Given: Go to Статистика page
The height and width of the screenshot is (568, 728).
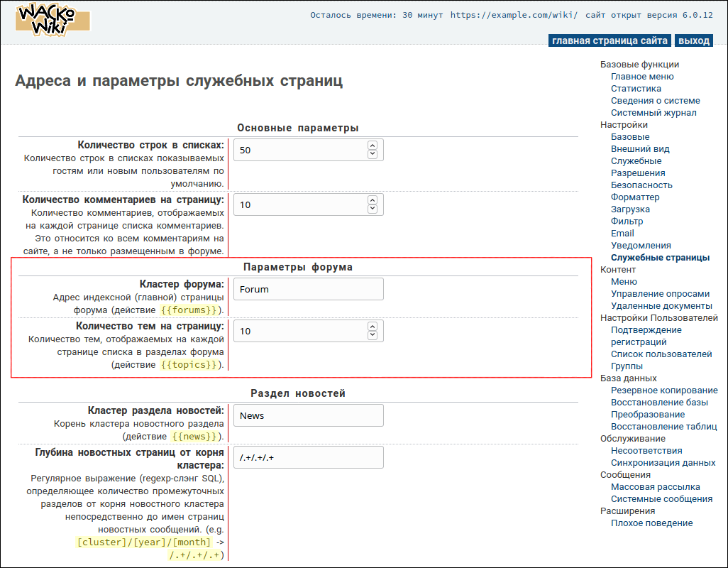Looking at the screenshot, I should coord(636,89).
